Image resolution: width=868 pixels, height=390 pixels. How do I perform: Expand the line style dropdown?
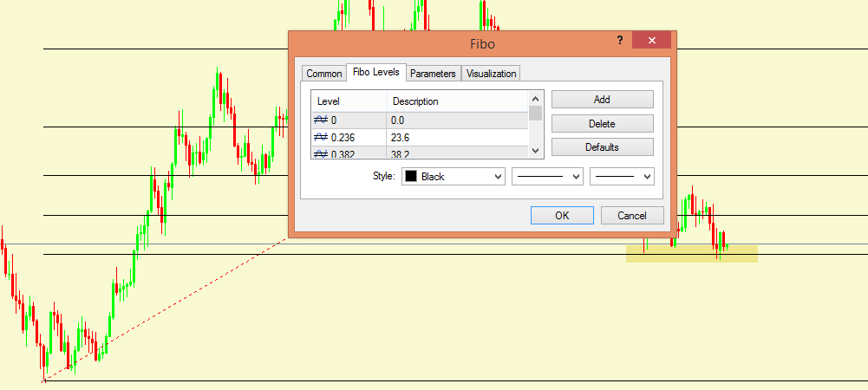pyautogui.click(x=547, y=177)
